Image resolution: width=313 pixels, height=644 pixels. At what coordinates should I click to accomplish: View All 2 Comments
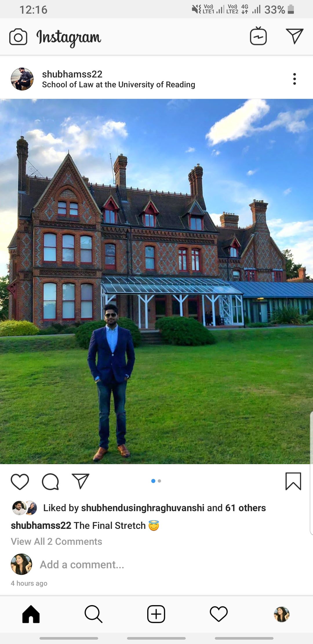click(x=57, y=541)
